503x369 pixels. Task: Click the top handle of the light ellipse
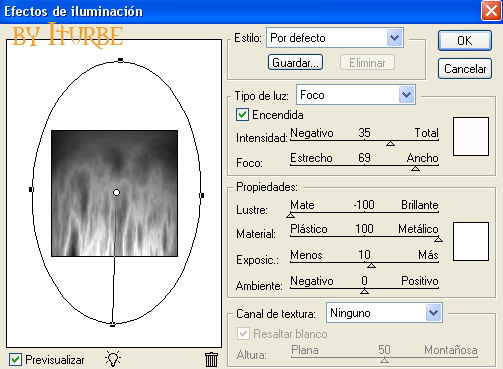coord(121,60)
